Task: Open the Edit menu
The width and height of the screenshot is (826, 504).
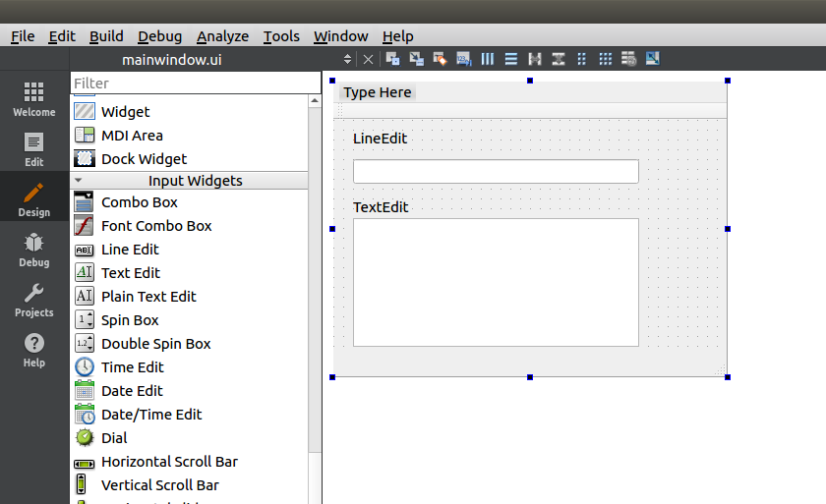Action: point(62,36)
